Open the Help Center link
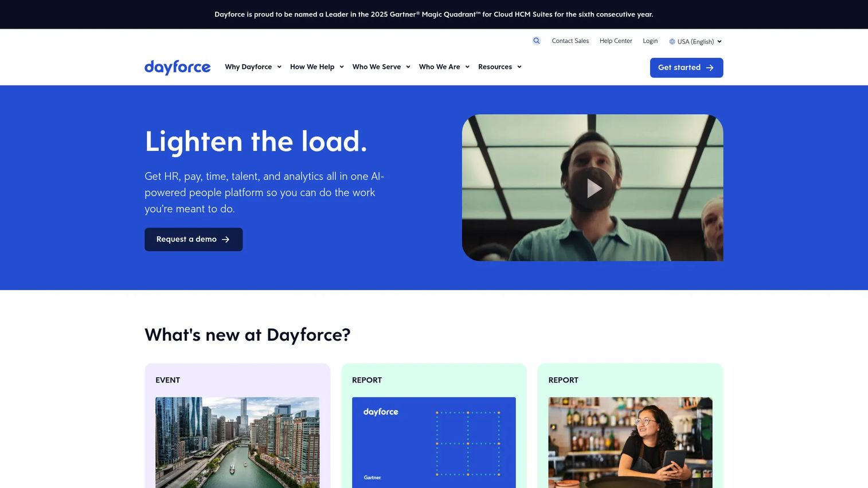This screenshot has width=868, height=488. click(616, 41)
